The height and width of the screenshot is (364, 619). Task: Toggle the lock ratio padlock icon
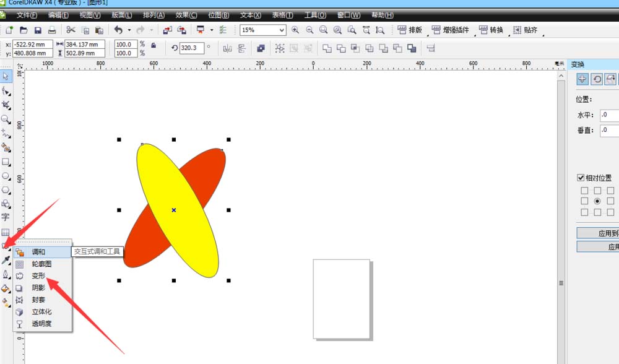pos(153,45)
